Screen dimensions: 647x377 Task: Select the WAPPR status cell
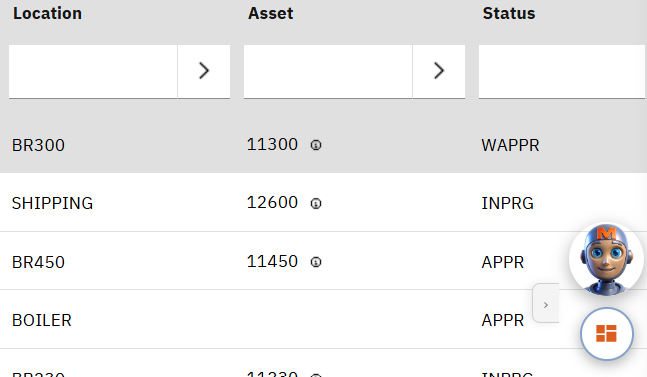point(510,145)
